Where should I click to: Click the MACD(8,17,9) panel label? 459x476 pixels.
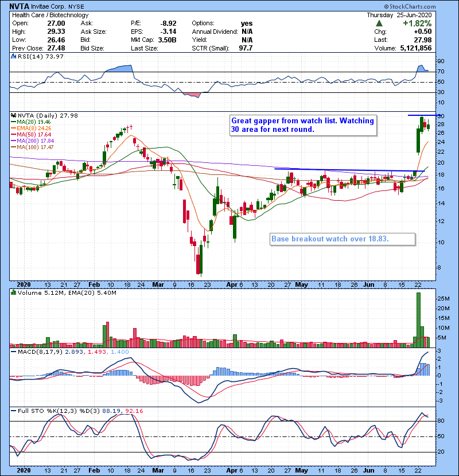(40, 352)
